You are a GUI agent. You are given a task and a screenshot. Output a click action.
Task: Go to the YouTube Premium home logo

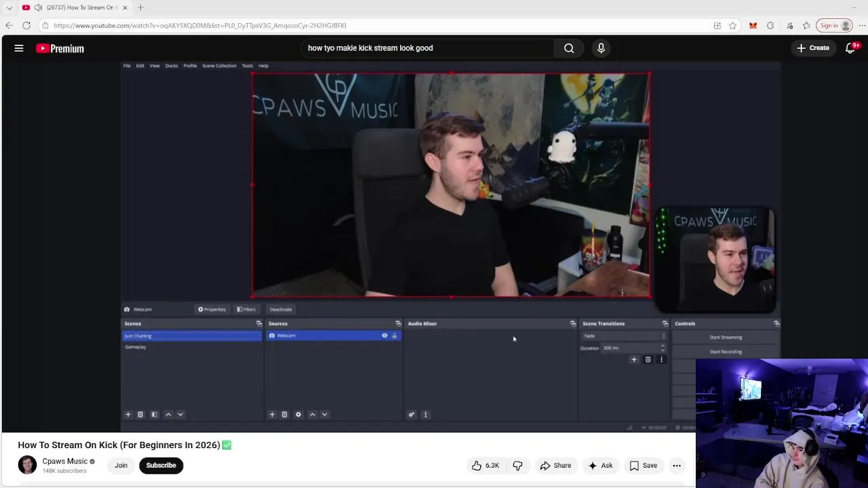click(60, 48)
